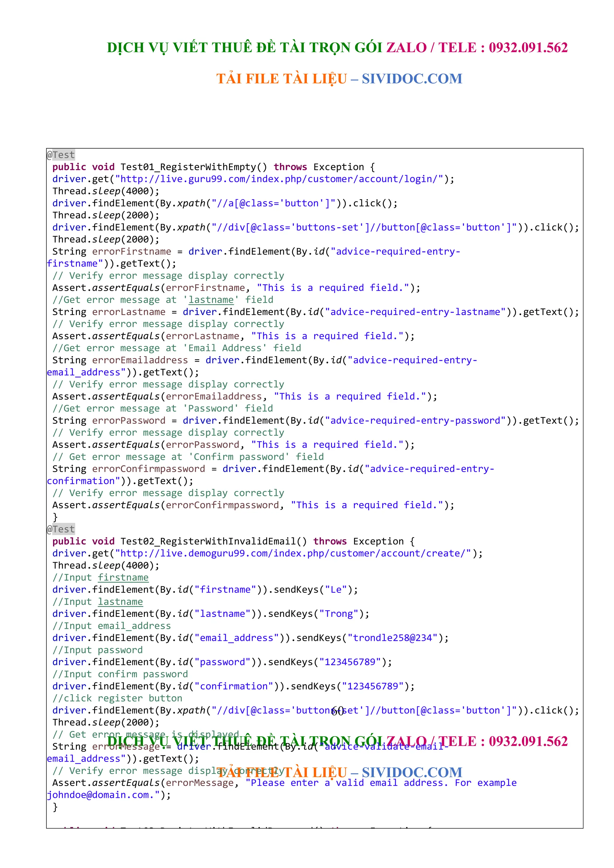Click the demoguru99 account create URL
614x868 pixels.
click(x=293, y=553)
